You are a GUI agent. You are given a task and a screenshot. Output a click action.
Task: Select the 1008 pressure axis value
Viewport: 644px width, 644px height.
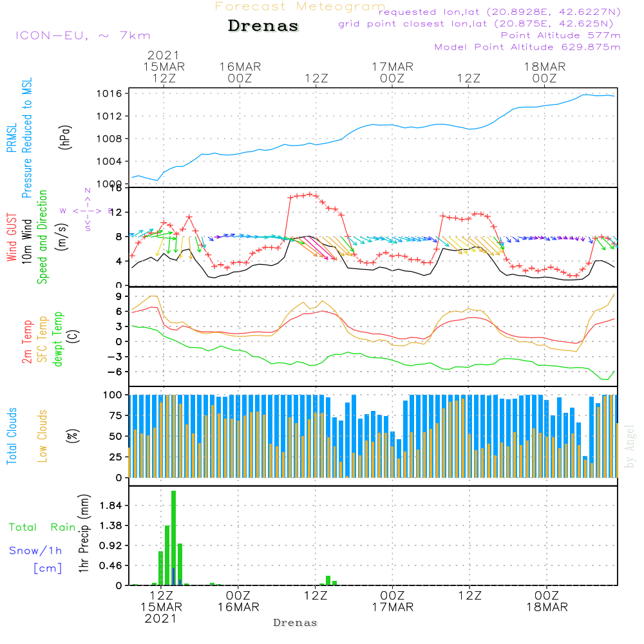pos(109,139)
